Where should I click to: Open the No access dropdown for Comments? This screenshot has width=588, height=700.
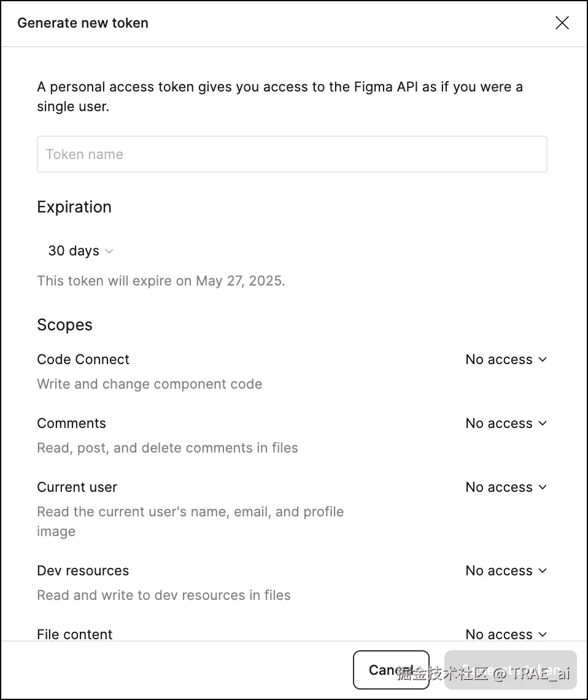[499, 423]
